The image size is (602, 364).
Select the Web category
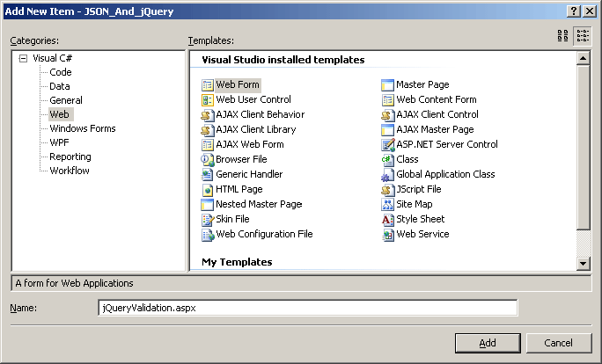pos(61,114)
